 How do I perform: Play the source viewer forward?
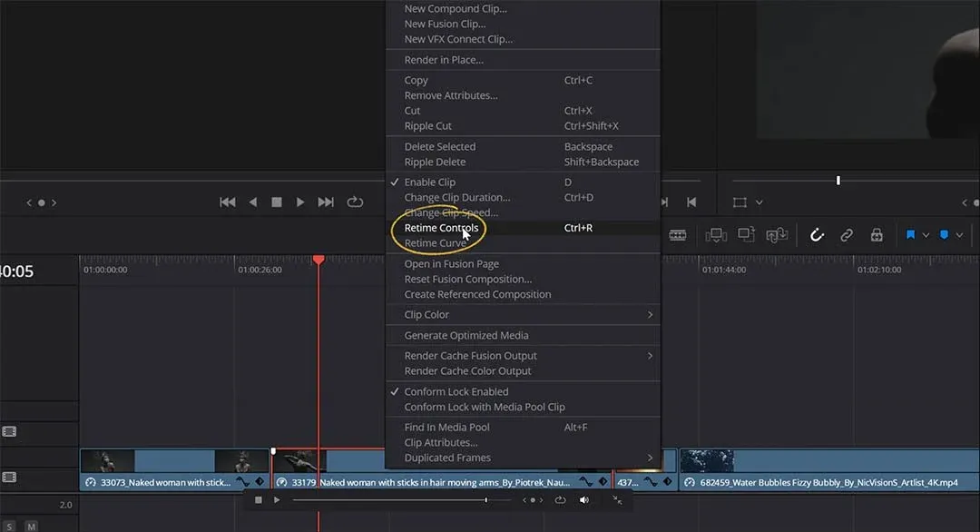click(300, 202)
